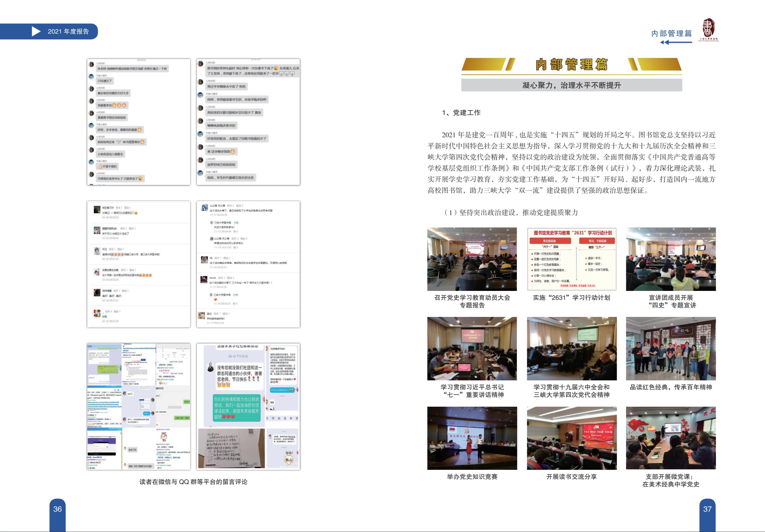The width and height of the screenshot is (765, 532).
Task: Open the '七一' 重要讲话精神 meeting photo
Action: [x=472, y=349]
